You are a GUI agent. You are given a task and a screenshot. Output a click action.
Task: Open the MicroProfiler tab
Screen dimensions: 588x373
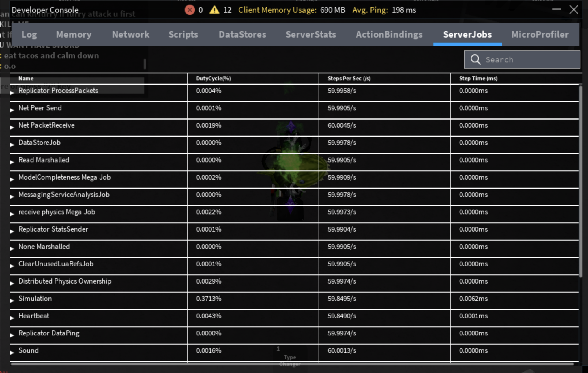click(540, 35)
